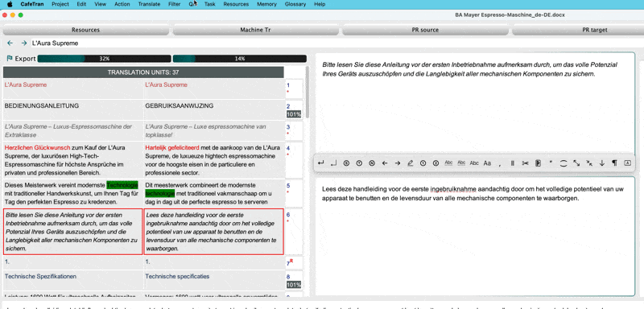This screenshot has height=309, width=644.
Task: Open the Memory menu
Action: (x=266, y=4)
